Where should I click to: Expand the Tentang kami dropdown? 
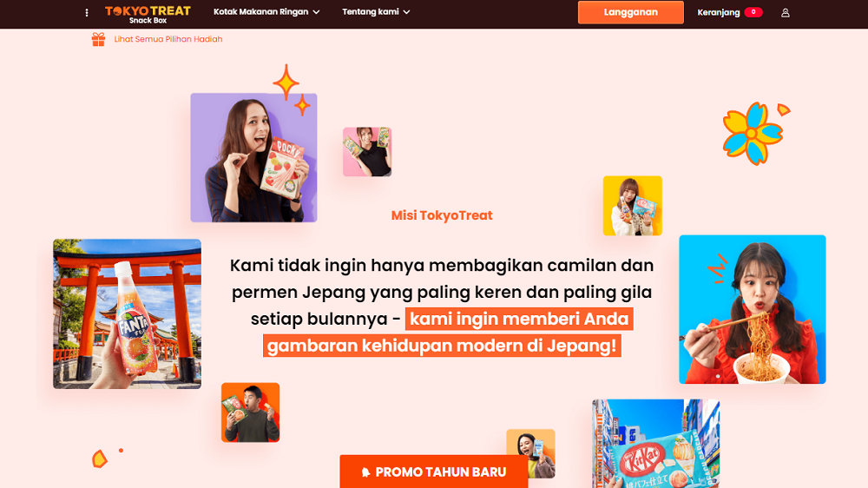[376, 11]
